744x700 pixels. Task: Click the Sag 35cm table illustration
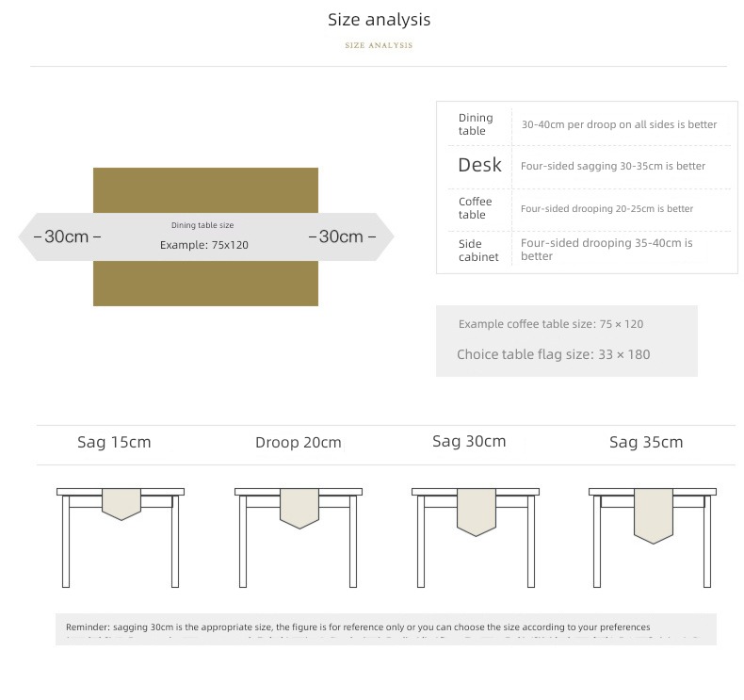coord(653,538)
